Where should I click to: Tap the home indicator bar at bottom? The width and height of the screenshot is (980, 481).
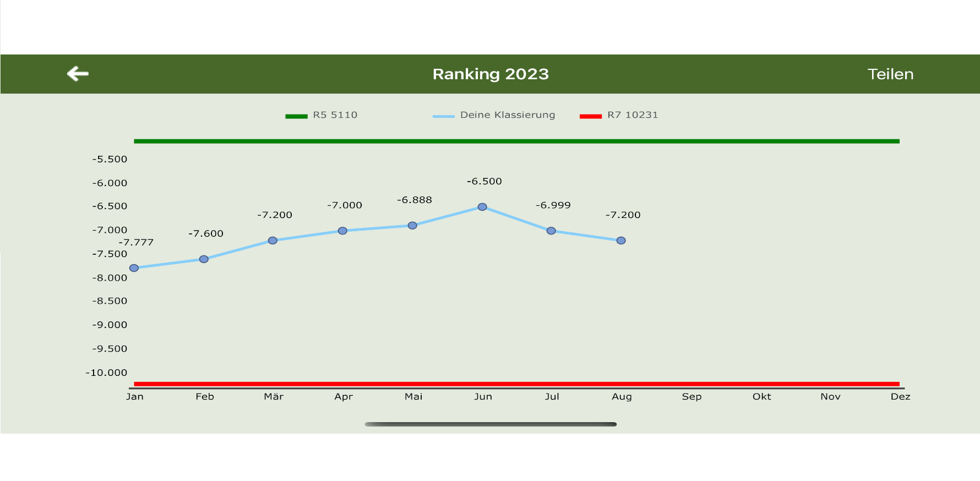click(x=491, y=424)
